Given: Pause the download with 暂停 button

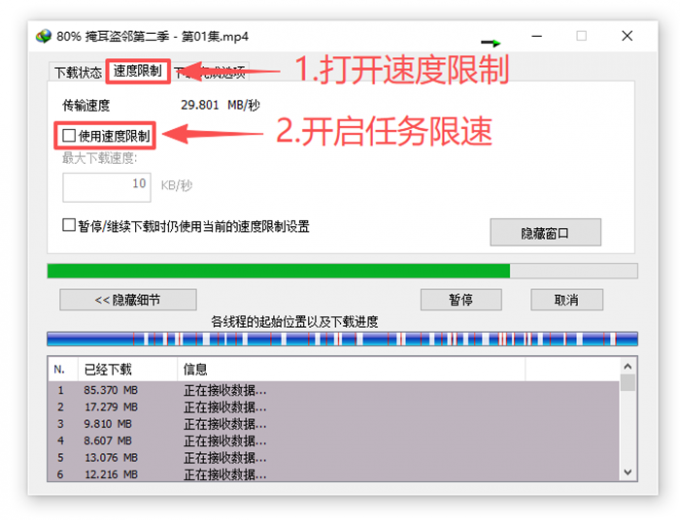Looking at the screenshot, I should 461,300.
